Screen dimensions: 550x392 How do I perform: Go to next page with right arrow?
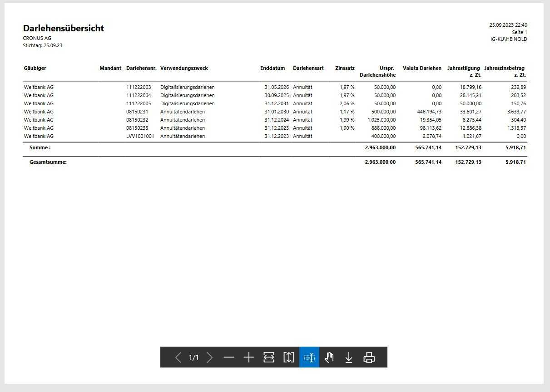(209, 358)
